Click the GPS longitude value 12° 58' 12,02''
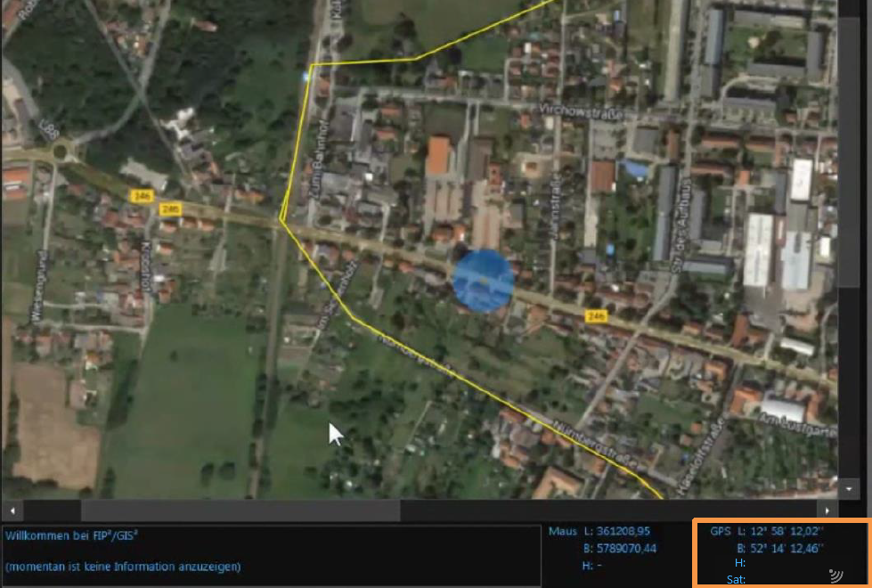Screen dimensions: 872x588 [787, 531]
